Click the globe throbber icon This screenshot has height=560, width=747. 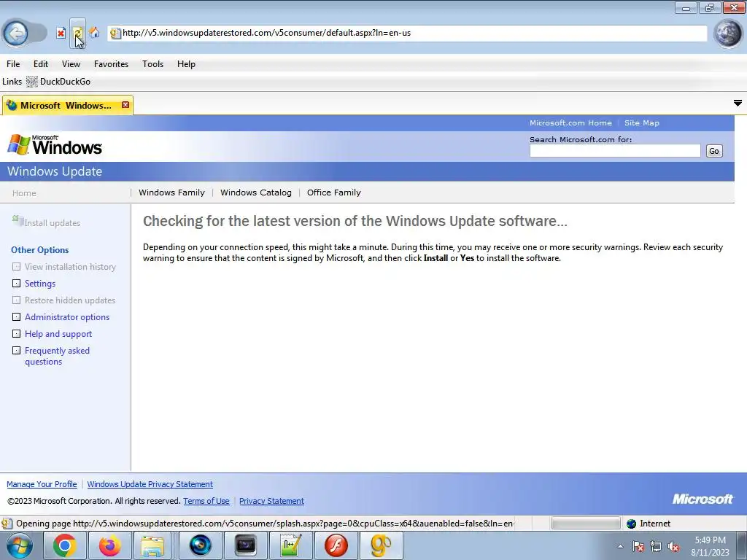tap(729, 34)
